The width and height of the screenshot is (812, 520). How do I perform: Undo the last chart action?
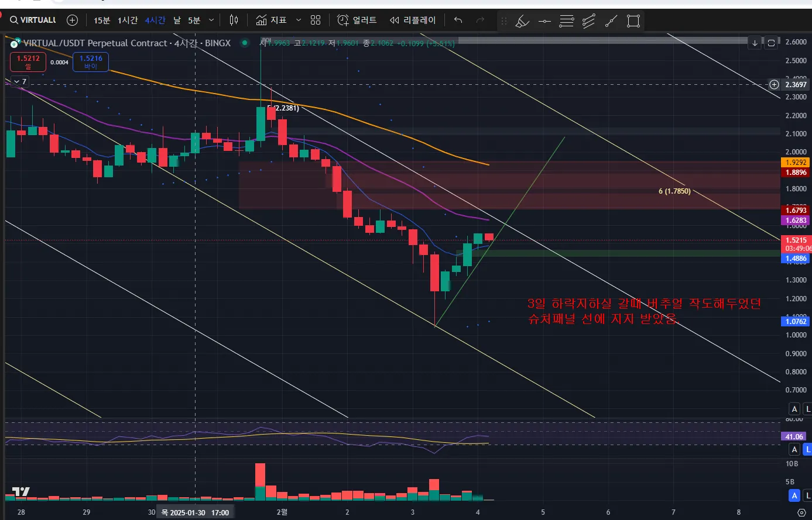(x=458, y=20)
